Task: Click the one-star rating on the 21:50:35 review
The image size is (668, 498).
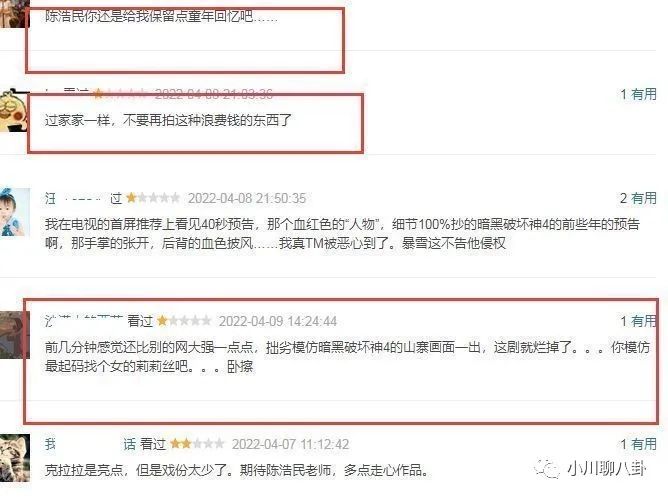Action: (153, 198)
